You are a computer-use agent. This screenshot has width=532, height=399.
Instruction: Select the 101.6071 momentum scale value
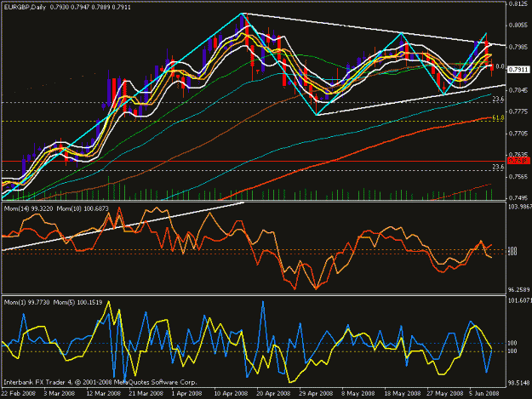[520, 300]
